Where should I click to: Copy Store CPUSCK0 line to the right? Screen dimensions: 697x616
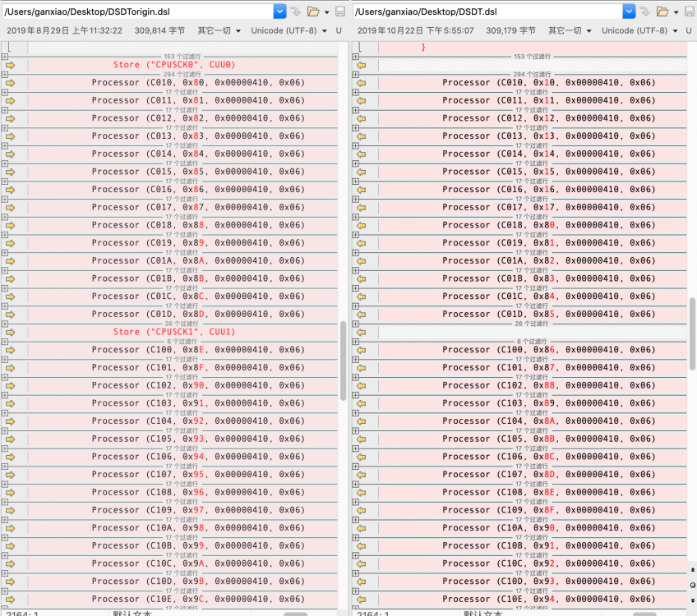tap(10, 65)
